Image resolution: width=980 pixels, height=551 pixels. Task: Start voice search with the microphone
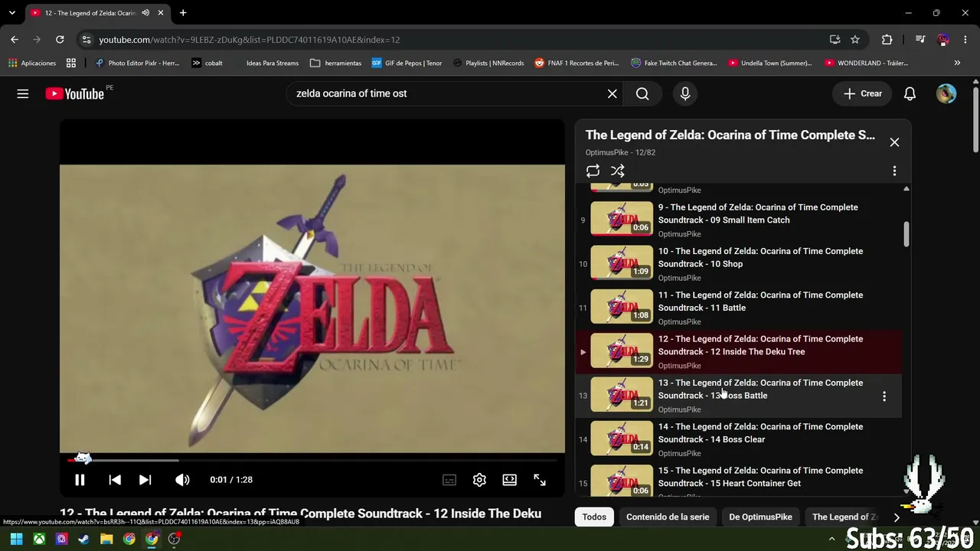click(x=685, y=93)
